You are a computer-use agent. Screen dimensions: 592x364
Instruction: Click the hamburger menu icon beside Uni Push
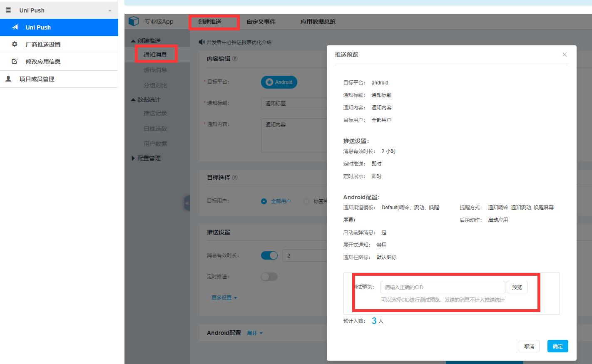click(x=8, y=10)
